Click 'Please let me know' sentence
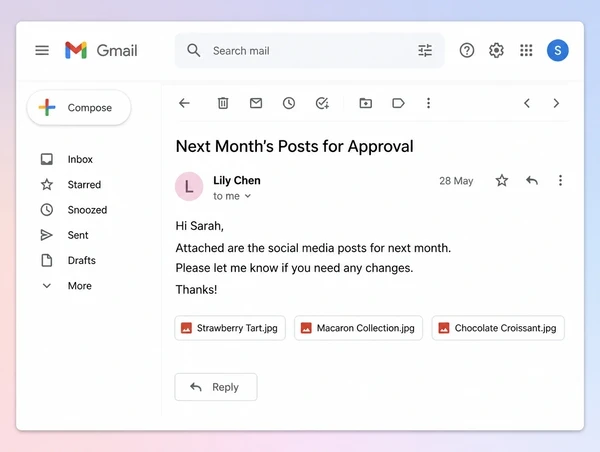The height and width of the screenshot is (452, 600). [294, 268]
